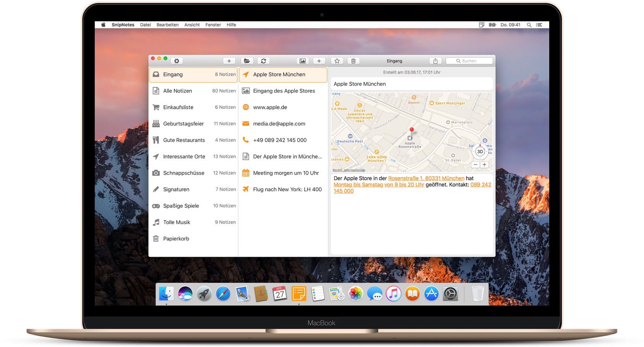Open the Einkaufsliste category

coord(193,107)
